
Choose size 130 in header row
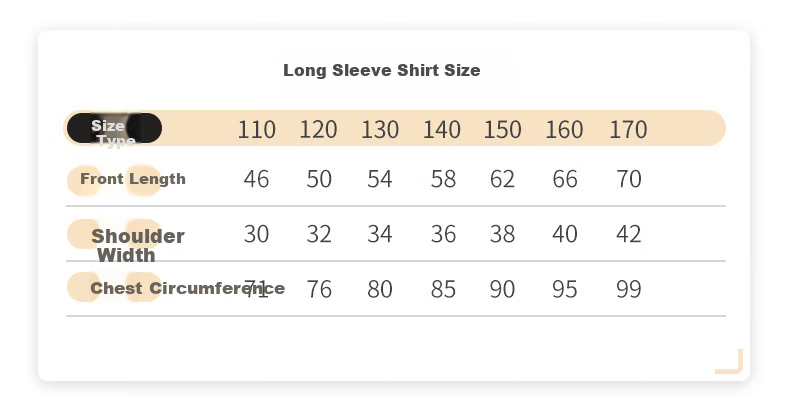pyautogui.click(x=380, y=129)
